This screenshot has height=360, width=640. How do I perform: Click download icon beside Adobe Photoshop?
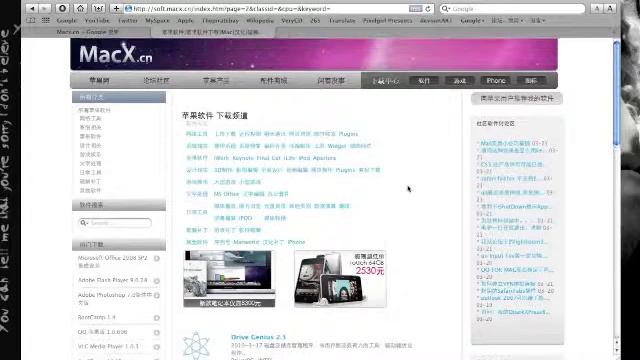point(157,296)
